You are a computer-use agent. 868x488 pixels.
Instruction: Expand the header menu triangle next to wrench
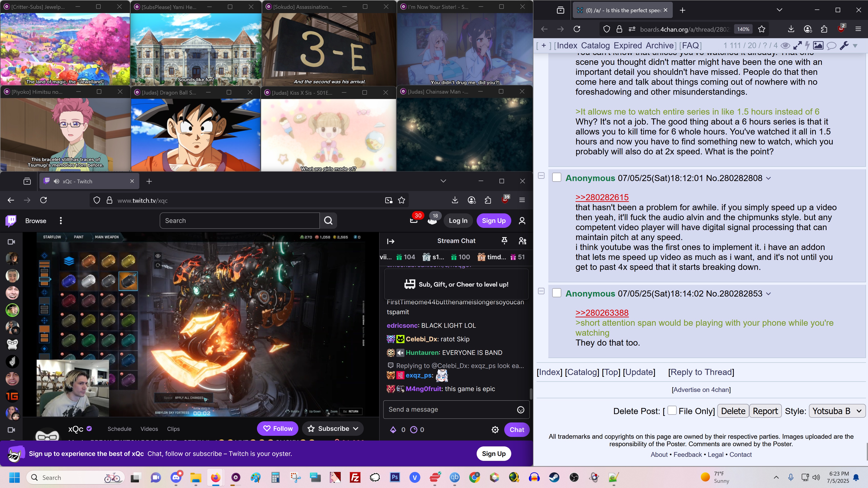pyautogui.click(x=855, y=46)
